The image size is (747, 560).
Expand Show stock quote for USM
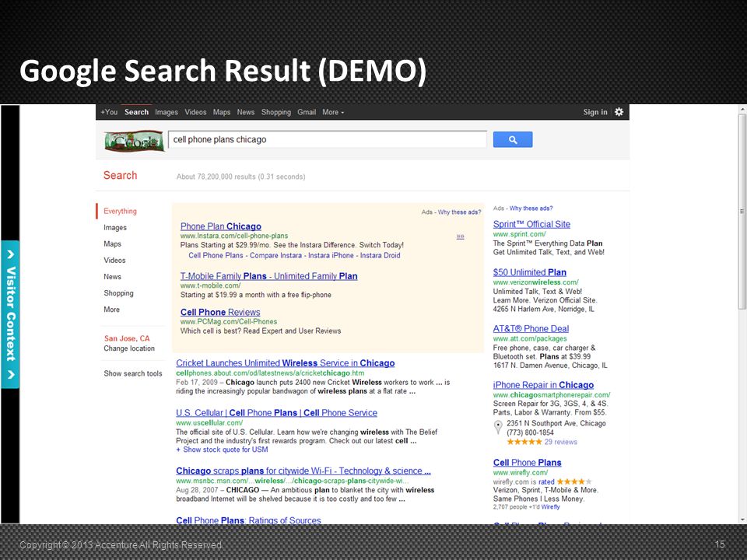(222, 450)
